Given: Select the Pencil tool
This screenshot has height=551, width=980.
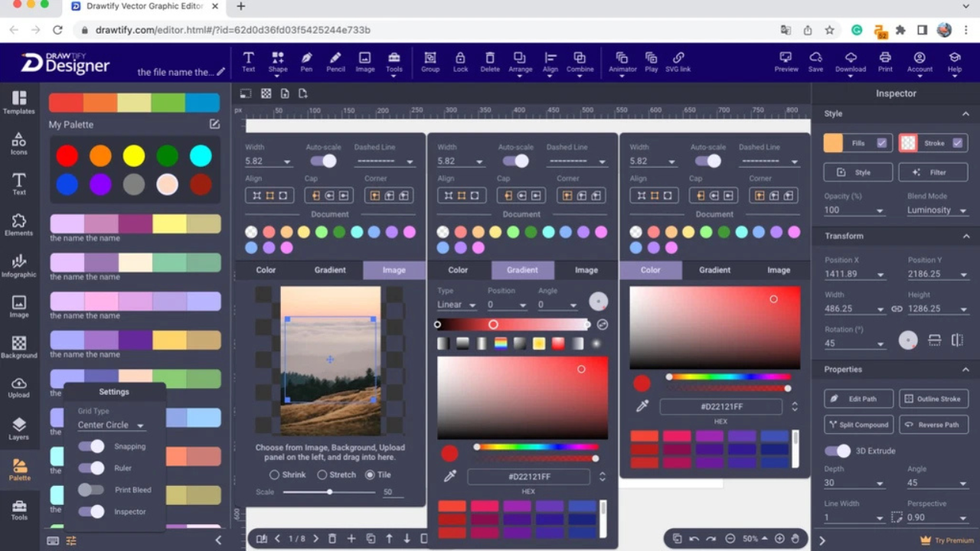Looking at the screenshot, I should click(x=335, y=62).
